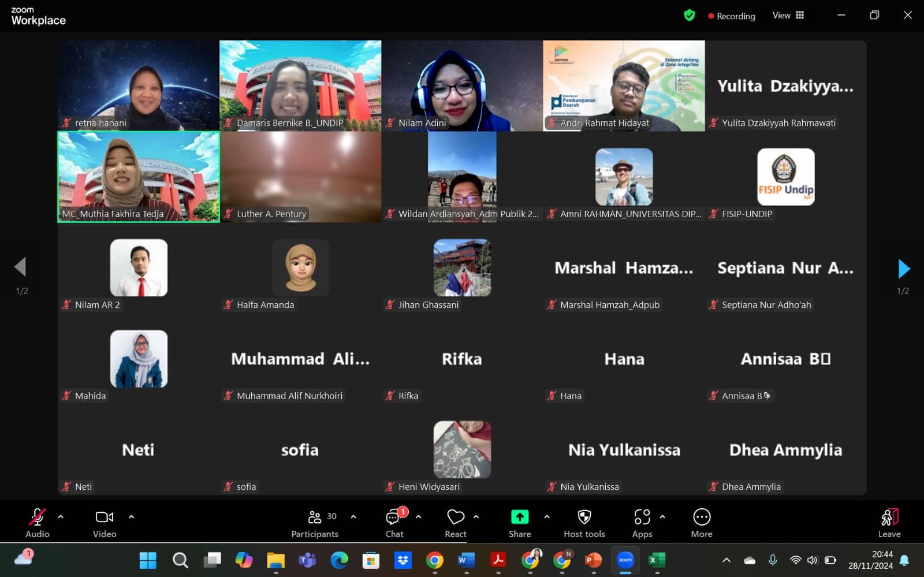Image resolution: width=924 pixels, height=577 pixels.
Task: Go to next page of participants
Action: point(904,269)
